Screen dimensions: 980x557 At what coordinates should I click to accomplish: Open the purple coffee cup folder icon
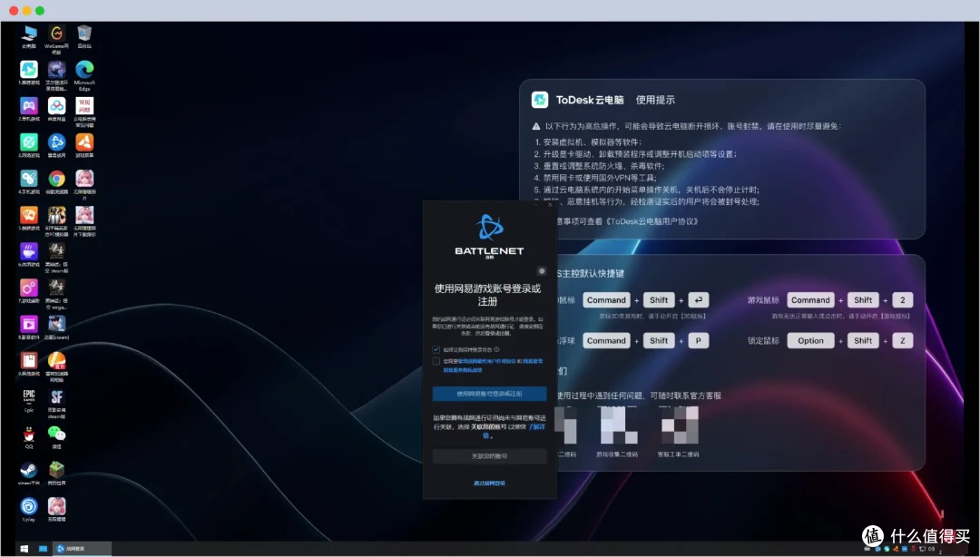click(29, 251)
